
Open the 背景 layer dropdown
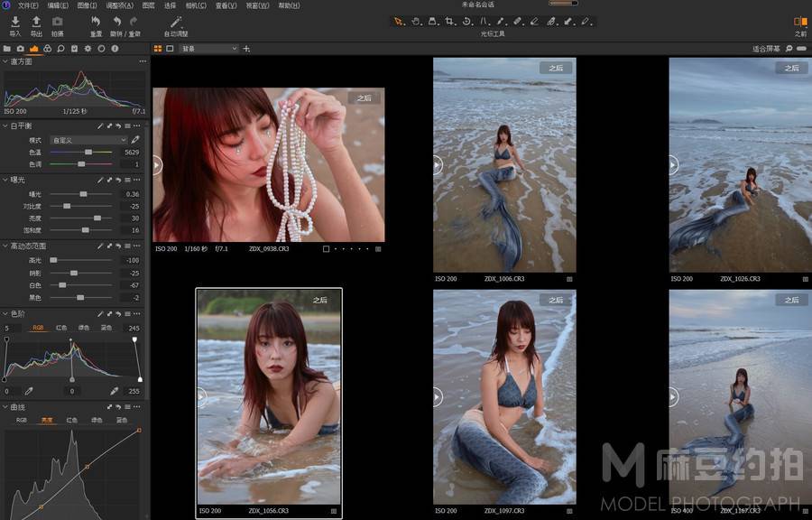(208, 49)
